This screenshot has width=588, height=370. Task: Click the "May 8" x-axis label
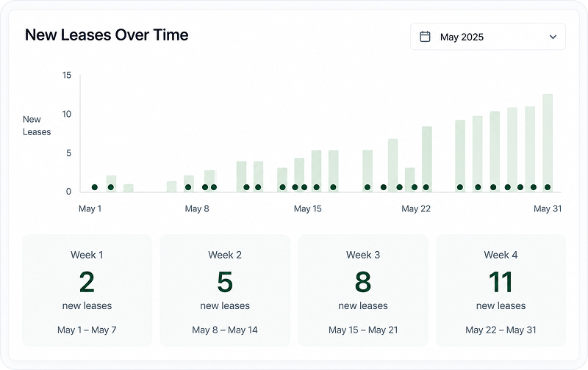point(197,208)
